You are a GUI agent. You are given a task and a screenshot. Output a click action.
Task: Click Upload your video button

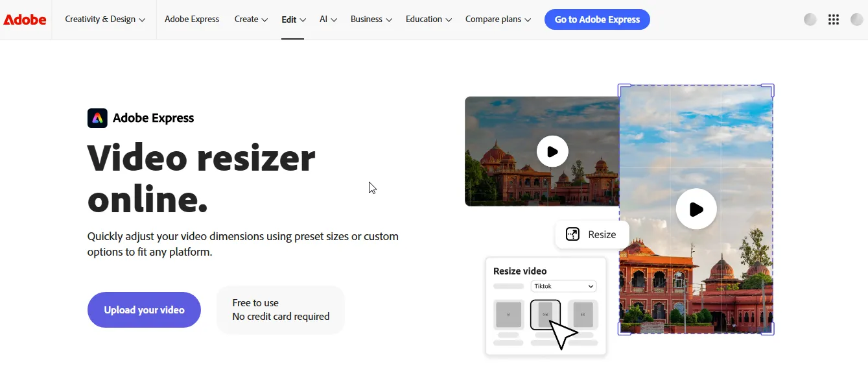(x=144, y=310)
